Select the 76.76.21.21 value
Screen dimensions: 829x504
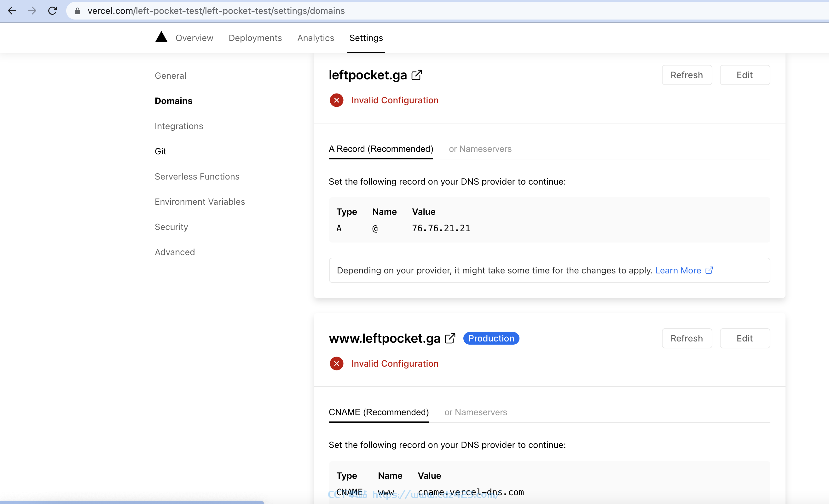441,228
